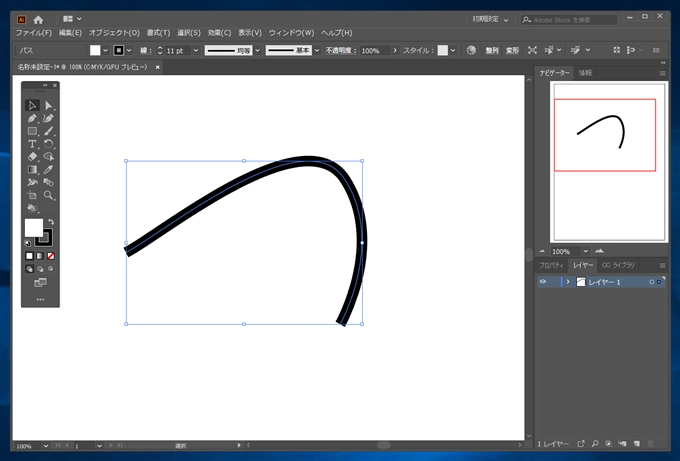Open variable width profile 均等 dropdown

tap(257, 50)
